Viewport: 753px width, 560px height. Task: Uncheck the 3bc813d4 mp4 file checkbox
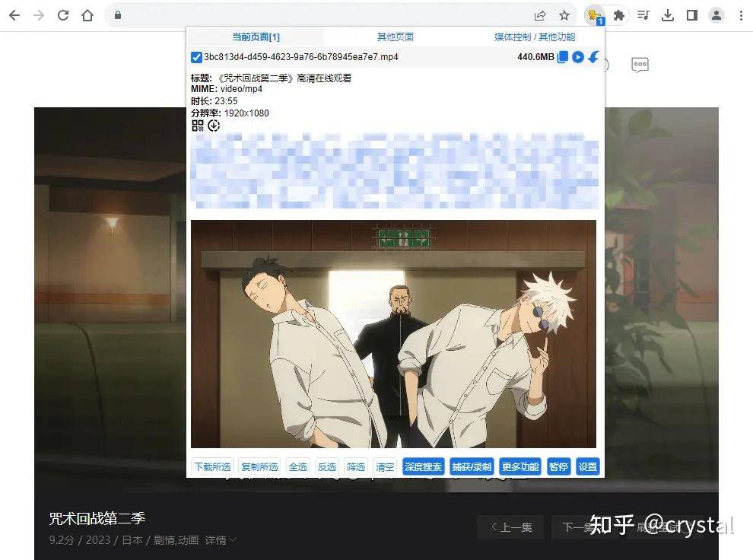pyautogui.click(x=196, y=57)
